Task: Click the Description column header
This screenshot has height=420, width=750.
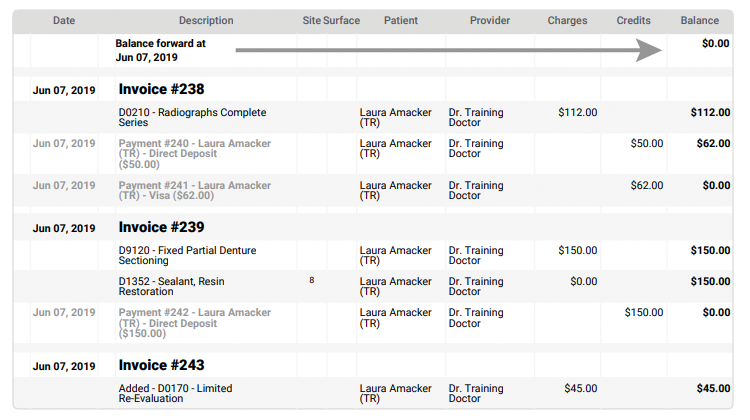Action: coord(206,21)
